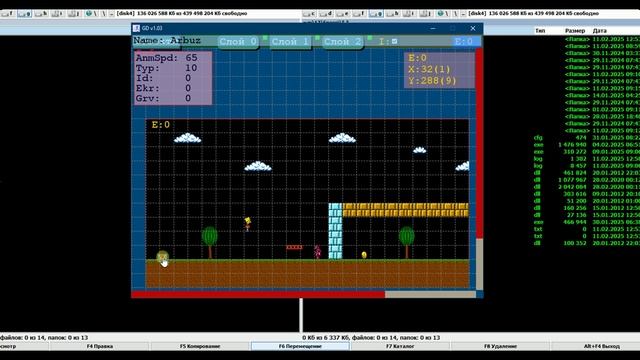
Task: Switch to Слой 0 layer tab
Action: (x=238, y=42)
